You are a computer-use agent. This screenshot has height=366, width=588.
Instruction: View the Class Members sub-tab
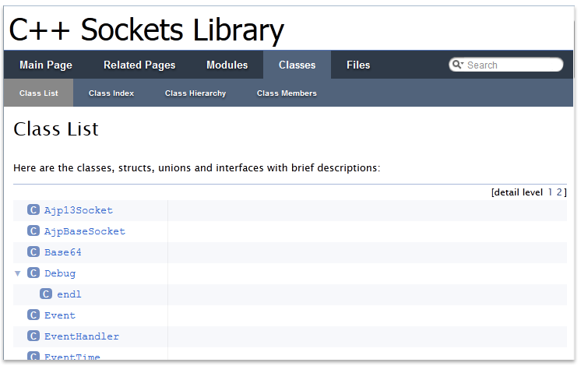[287, 93]
